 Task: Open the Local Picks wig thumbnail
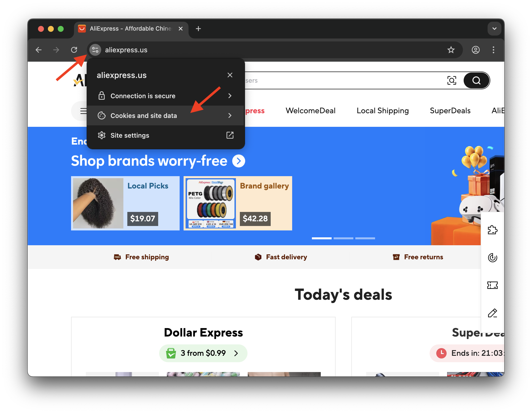98,203
